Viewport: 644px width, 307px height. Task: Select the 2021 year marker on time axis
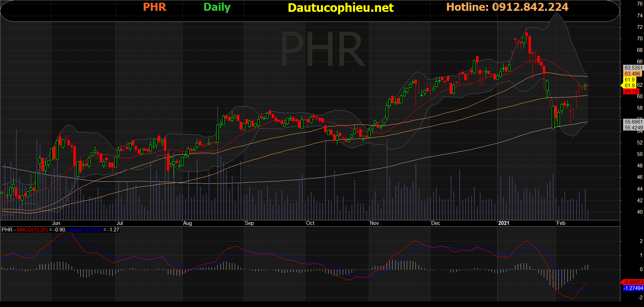click(x=504, y=223)
